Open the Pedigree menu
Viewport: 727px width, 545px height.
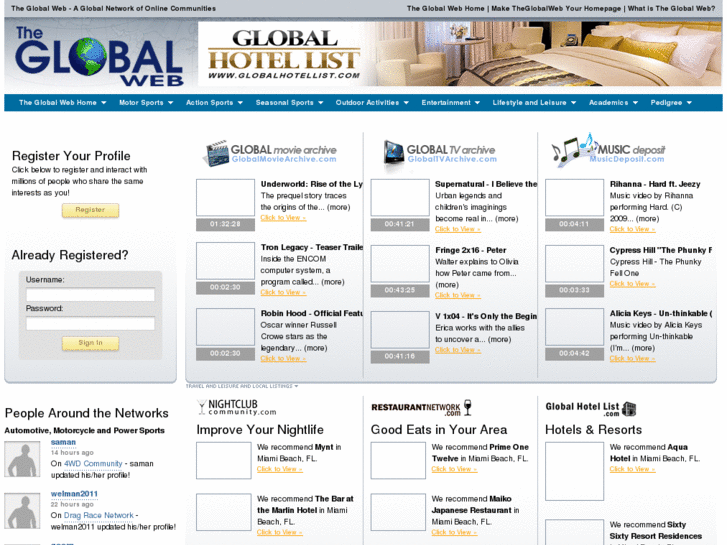(666, 103)
